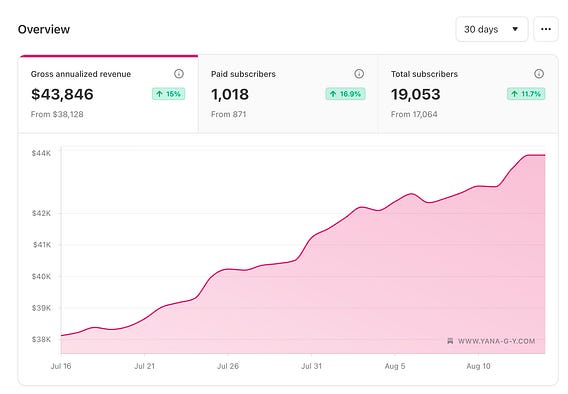Switch to the Paid subscribers tab

click(288, 94)
